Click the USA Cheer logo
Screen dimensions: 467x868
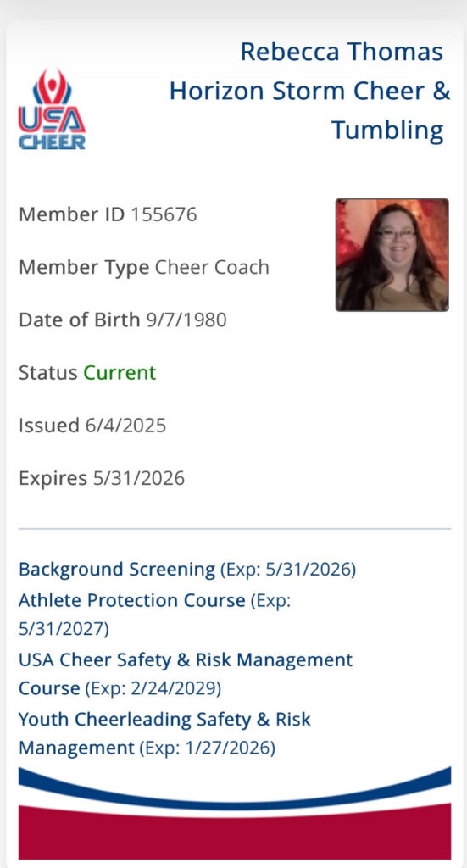tap(52, 109)
